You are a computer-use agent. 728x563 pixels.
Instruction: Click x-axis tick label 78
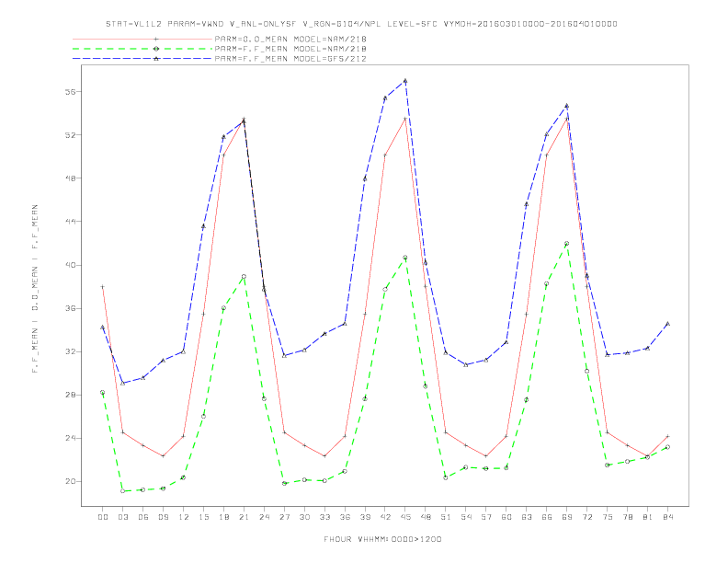[627, 517]
